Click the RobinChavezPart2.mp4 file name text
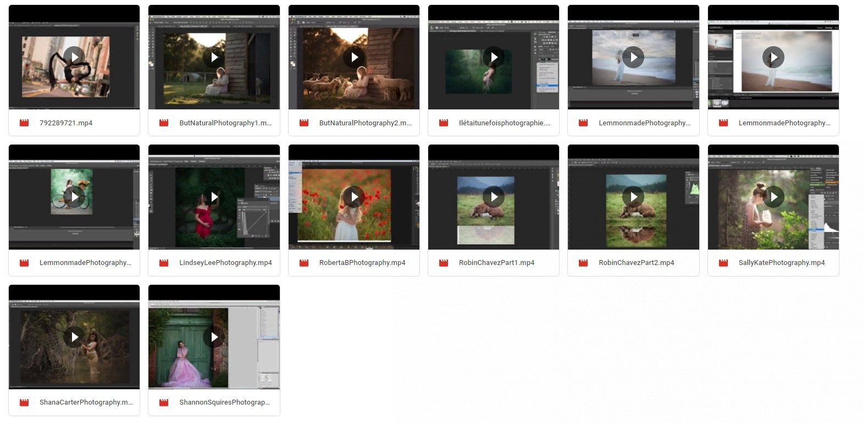 click(636, 263)
